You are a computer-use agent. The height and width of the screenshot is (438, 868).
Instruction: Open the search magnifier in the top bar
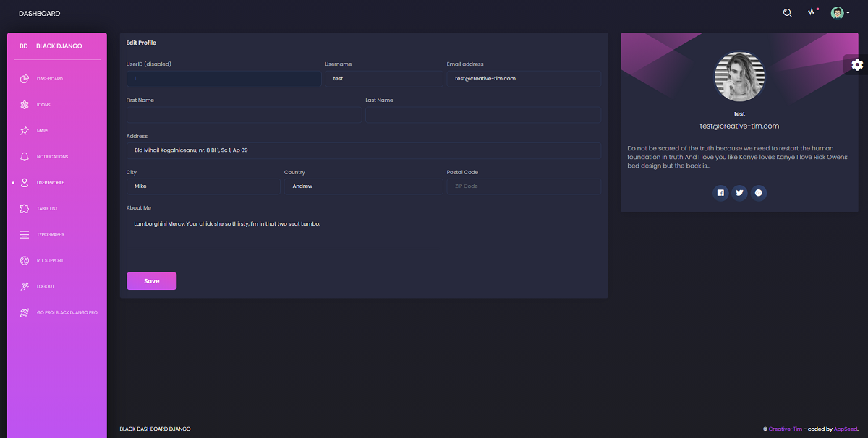pyautogui.click(x=788, y=13)
